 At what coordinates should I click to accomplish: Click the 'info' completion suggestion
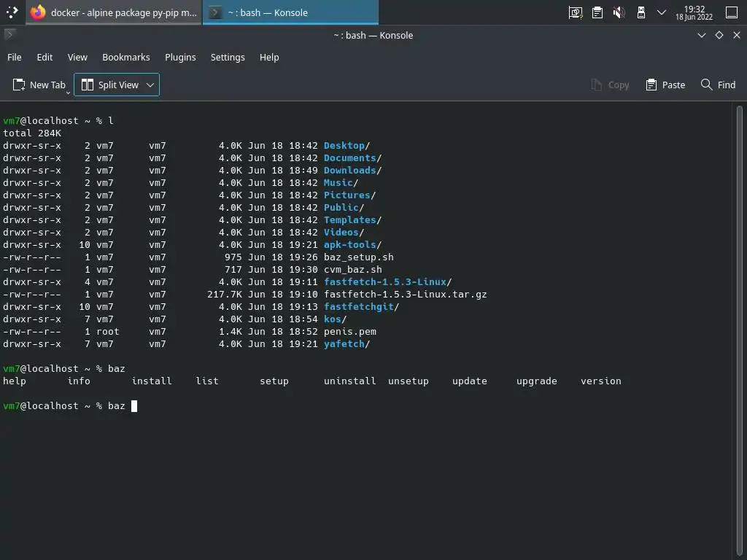79,381
